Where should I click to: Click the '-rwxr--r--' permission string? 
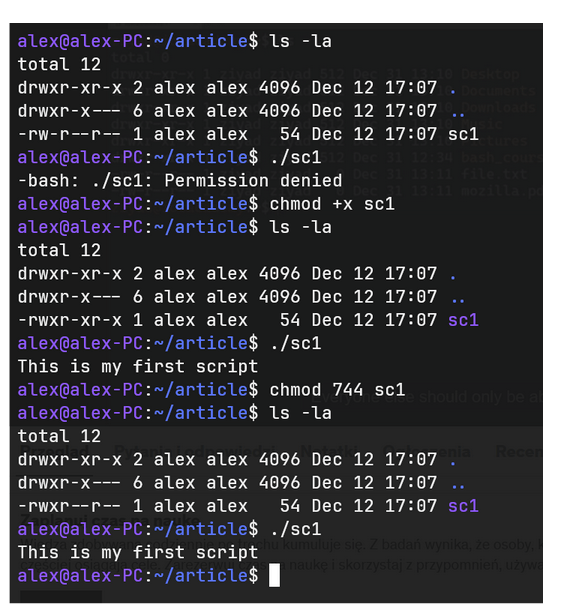point(70,506)
